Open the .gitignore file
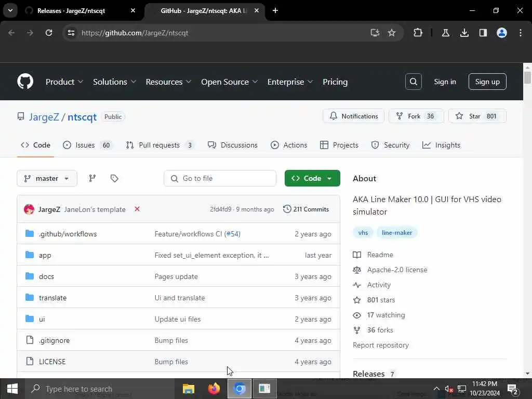Screen dimensions: 532x399 (x=54, y=340)
